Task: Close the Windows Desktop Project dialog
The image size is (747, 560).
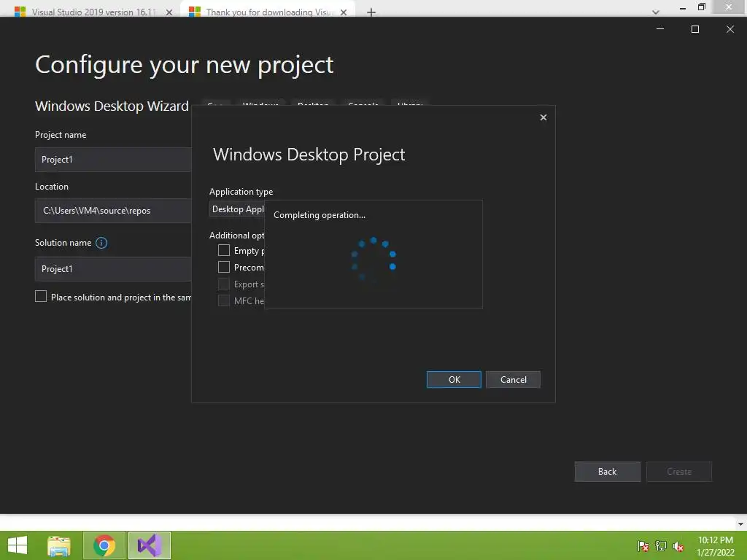Action: click(x=543, y=117)
